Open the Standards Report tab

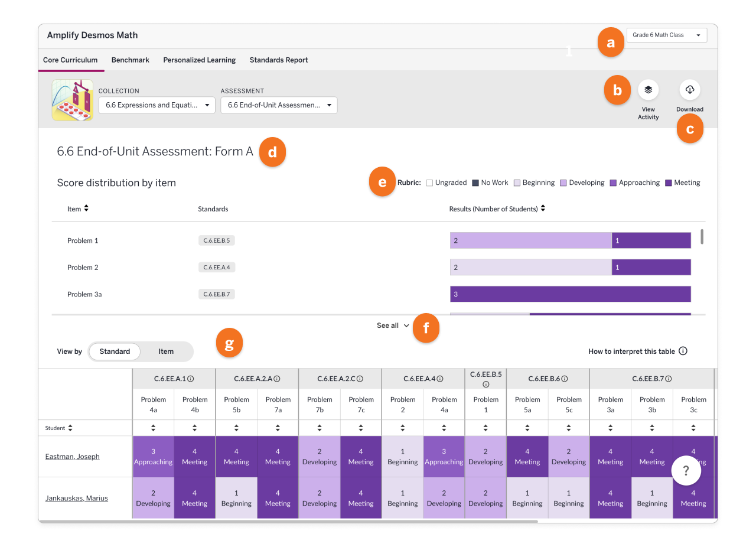point(279,60)
